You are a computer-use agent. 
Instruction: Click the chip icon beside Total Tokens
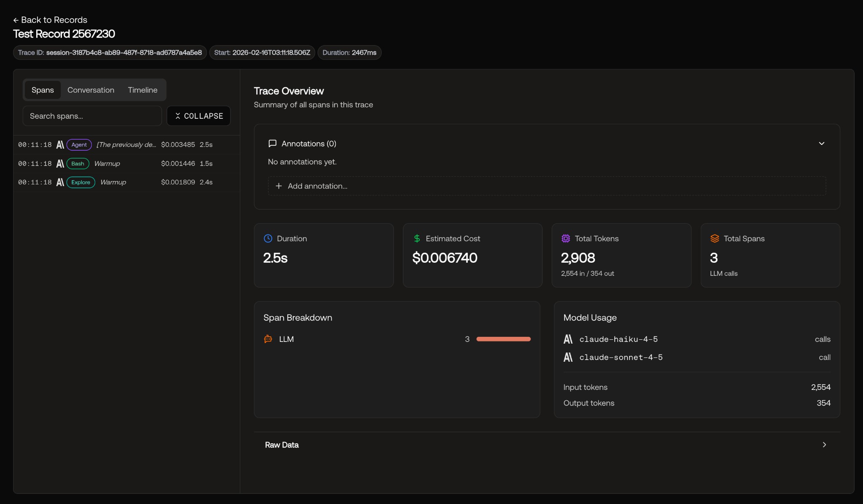click(566, 238)
